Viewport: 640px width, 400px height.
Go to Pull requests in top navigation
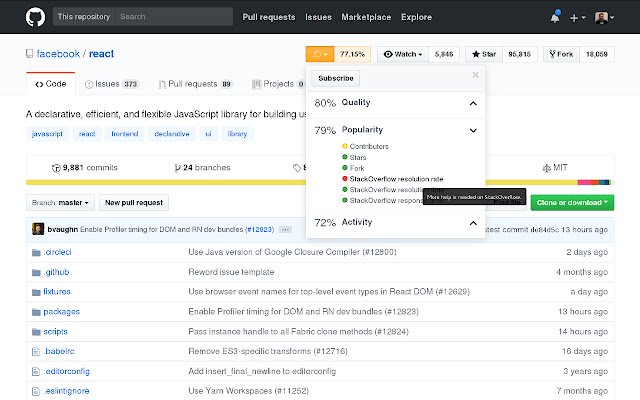(269, 17)
